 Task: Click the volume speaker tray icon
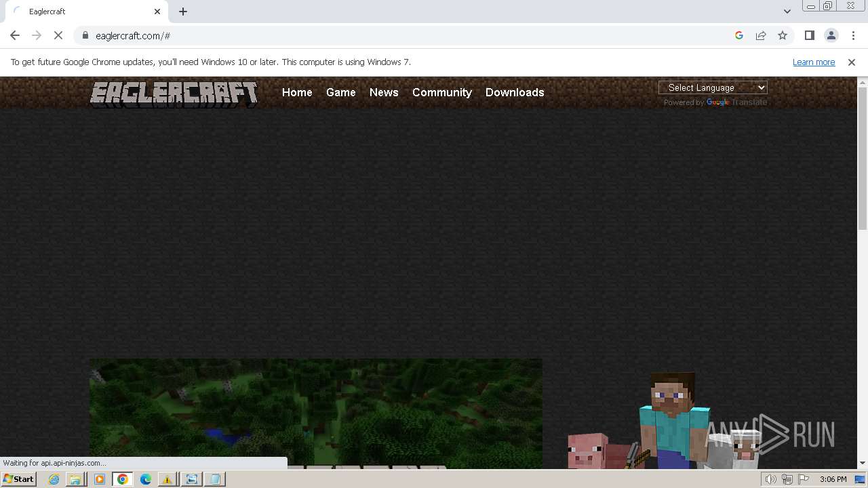coord(770,479)
